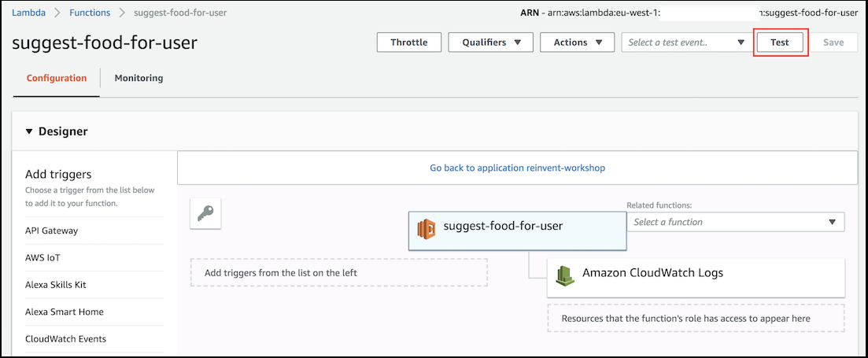This screenshot has height=358, width=868.
Task: Open the Select a test event dropdown
Action: pyautogui.click(x=686, y=42)
